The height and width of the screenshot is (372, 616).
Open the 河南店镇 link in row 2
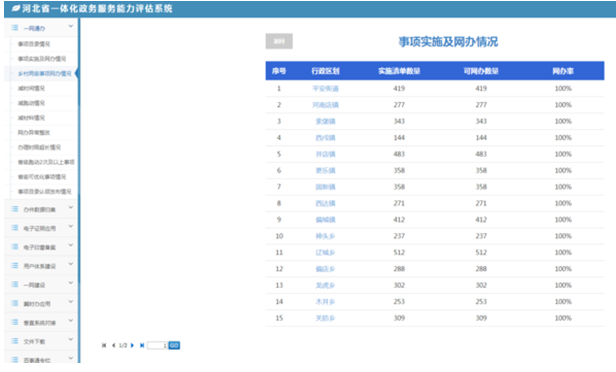(325, 105)
